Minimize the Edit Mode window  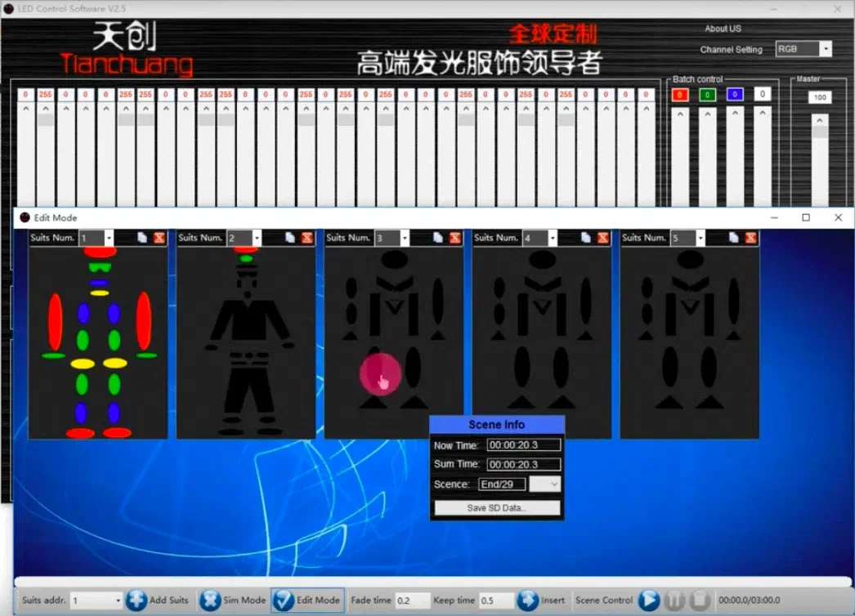coord(774,217)
